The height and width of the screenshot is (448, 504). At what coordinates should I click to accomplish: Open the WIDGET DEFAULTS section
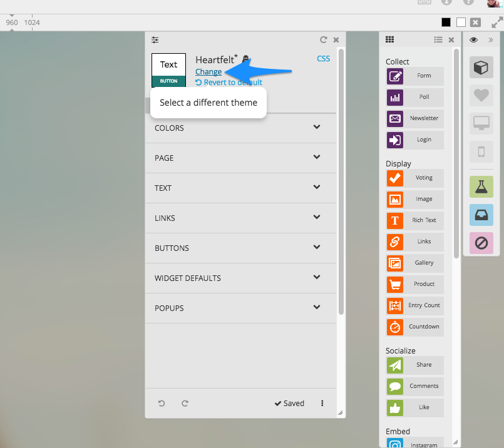tap(240, 278)
